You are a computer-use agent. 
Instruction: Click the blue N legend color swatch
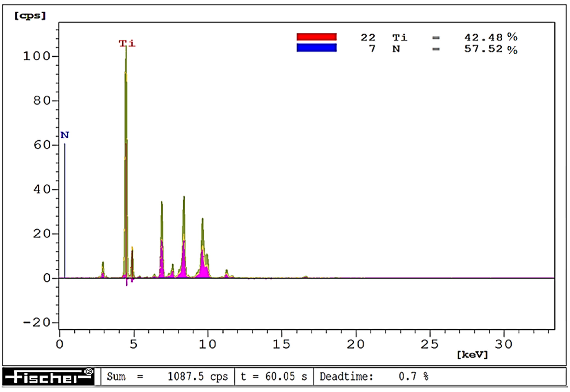pos(317,48)
